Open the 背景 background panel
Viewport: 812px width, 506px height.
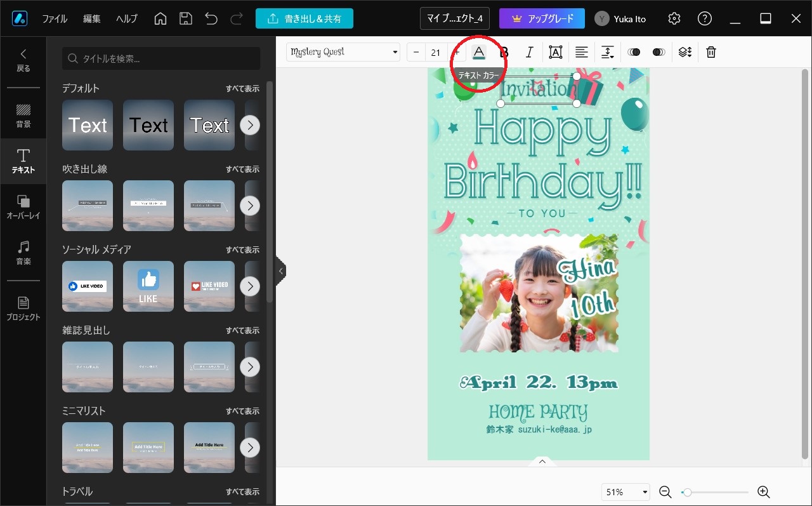(23, 116)
